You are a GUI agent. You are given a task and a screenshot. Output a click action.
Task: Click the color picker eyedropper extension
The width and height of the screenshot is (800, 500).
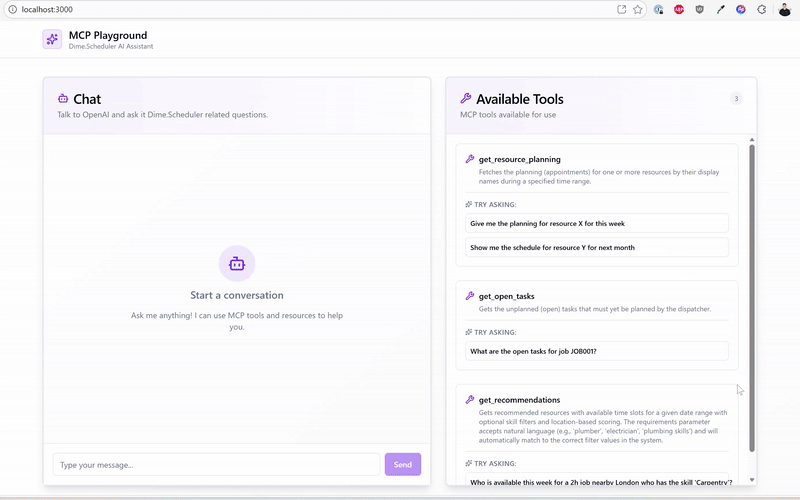[720, 9]
